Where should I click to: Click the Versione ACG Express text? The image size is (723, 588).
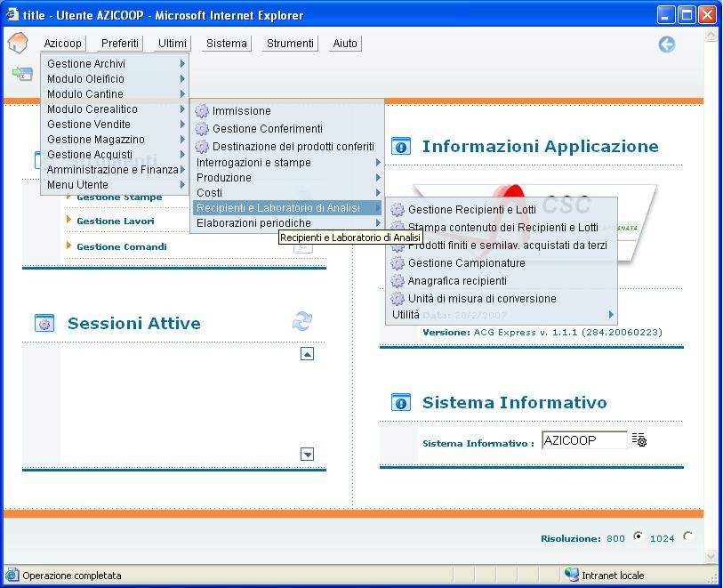coord(542,333)
